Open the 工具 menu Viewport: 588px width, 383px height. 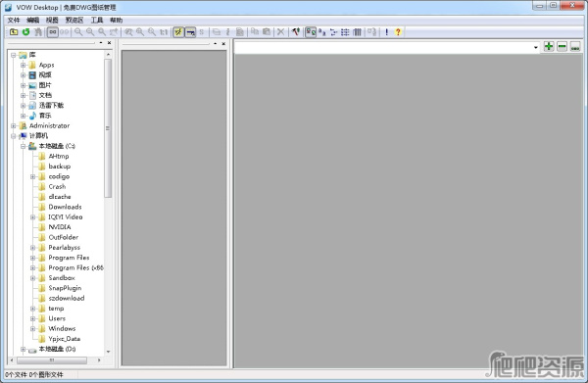click(97, 20)
